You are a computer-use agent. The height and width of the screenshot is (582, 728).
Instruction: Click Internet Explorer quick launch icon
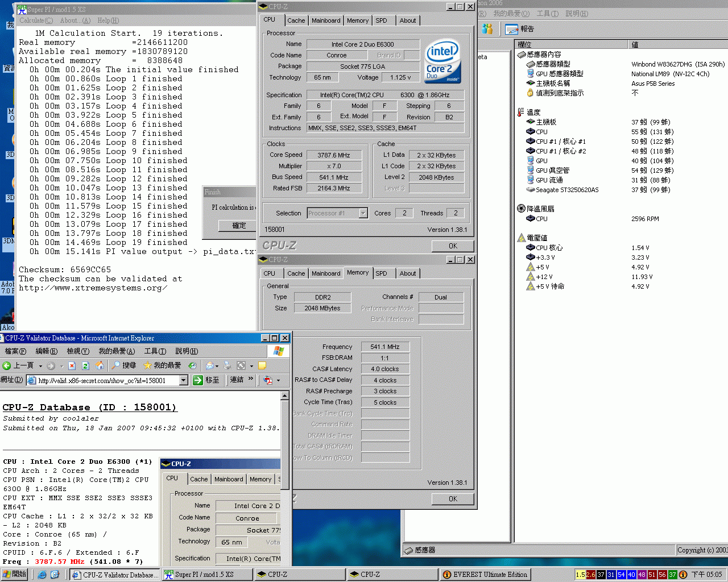coord(42,575)
